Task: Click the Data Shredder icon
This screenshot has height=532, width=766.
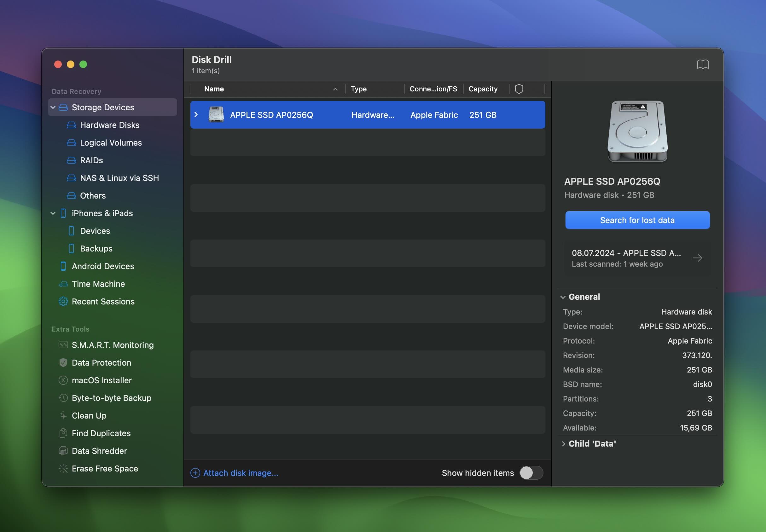Action: 63,451
